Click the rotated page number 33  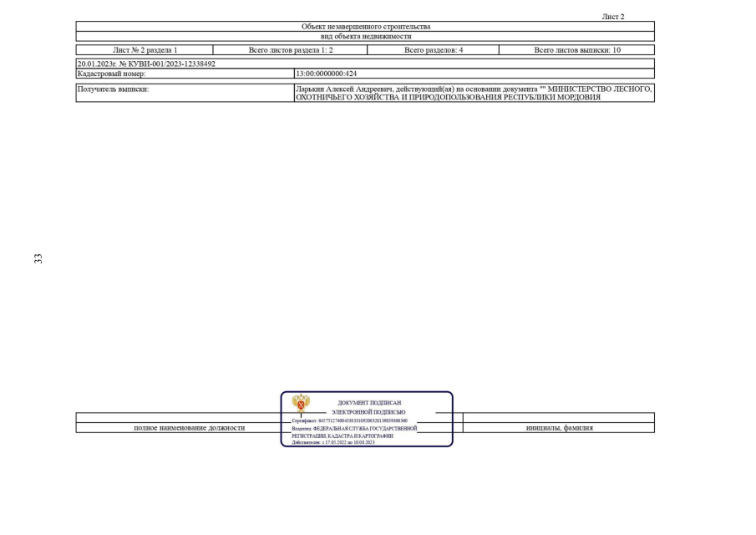(38, 259)
